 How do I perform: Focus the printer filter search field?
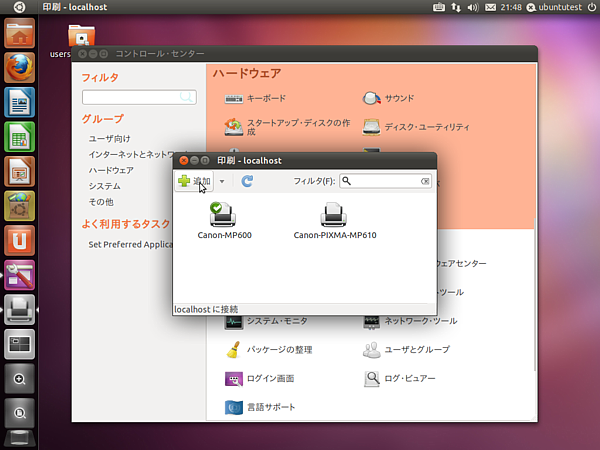point(385,181)
